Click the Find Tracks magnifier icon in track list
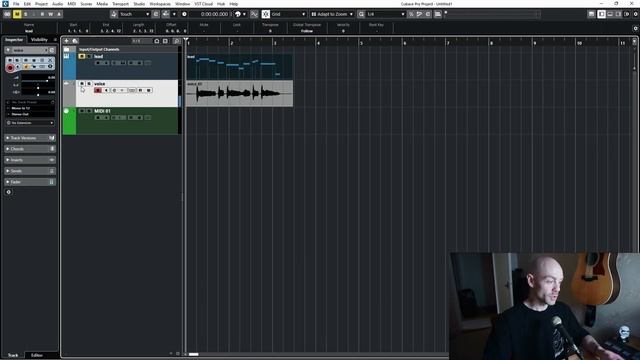Viewport: 640px width, 360px height. point(177,41)
